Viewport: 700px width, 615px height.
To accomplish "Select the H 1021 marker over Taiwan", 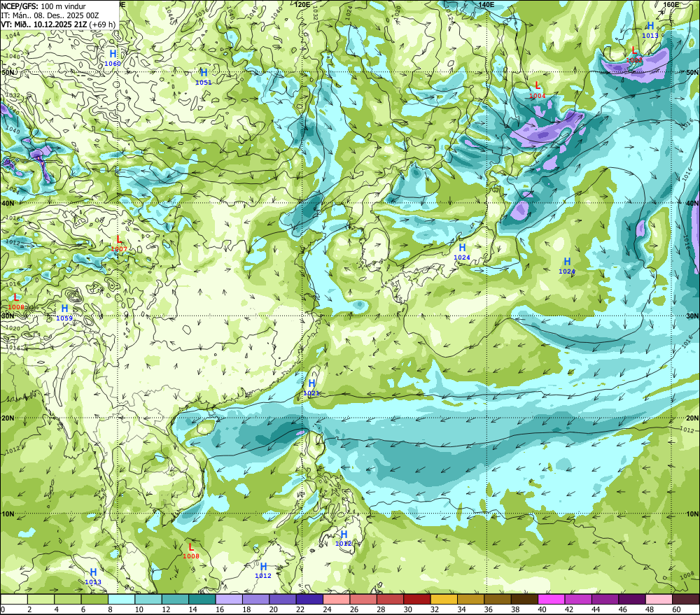I will point(311,388).
